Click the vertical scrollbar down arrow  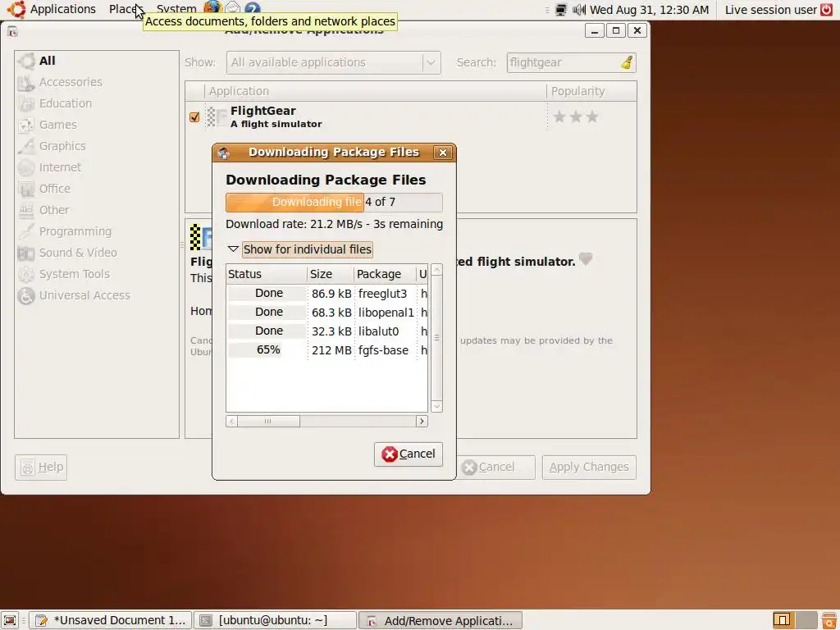(x=436, y=407)
